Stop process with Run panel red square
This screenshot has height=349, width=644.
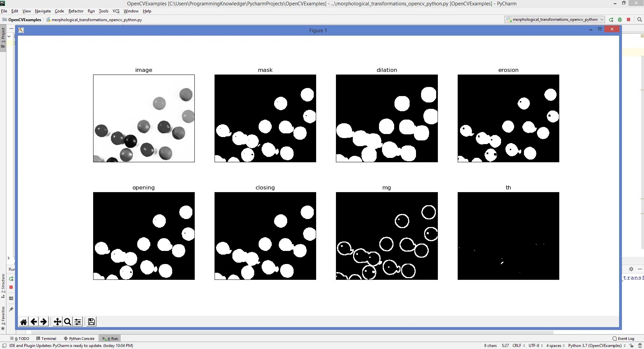[x=11, y=287]
